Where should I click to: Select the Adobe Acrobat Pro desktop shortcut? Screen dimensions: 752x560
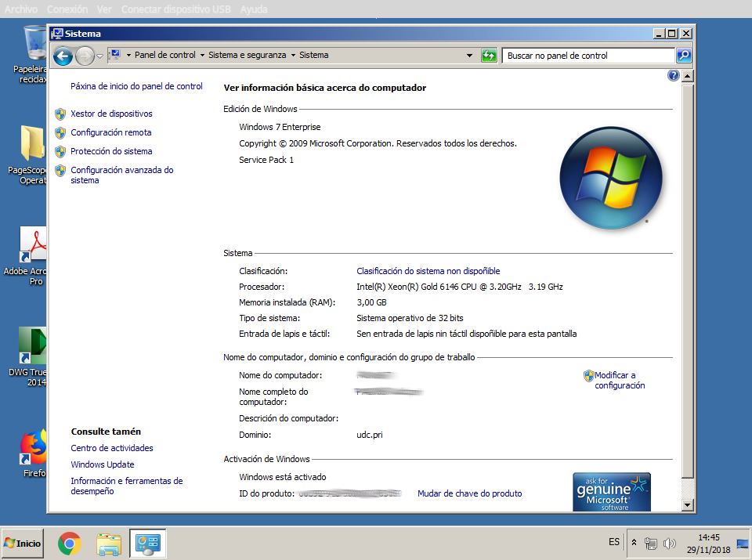point(25,257)
